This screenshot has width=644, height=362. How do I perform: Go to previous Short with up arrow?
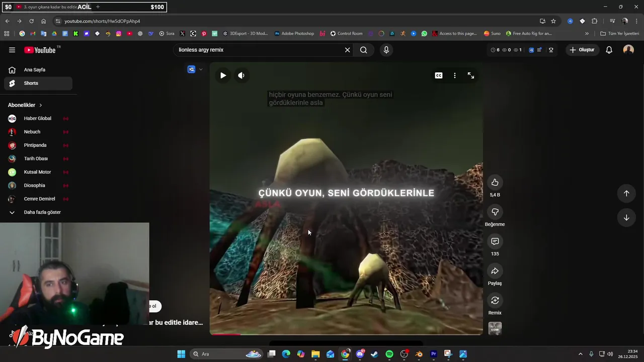coord(626,193)
